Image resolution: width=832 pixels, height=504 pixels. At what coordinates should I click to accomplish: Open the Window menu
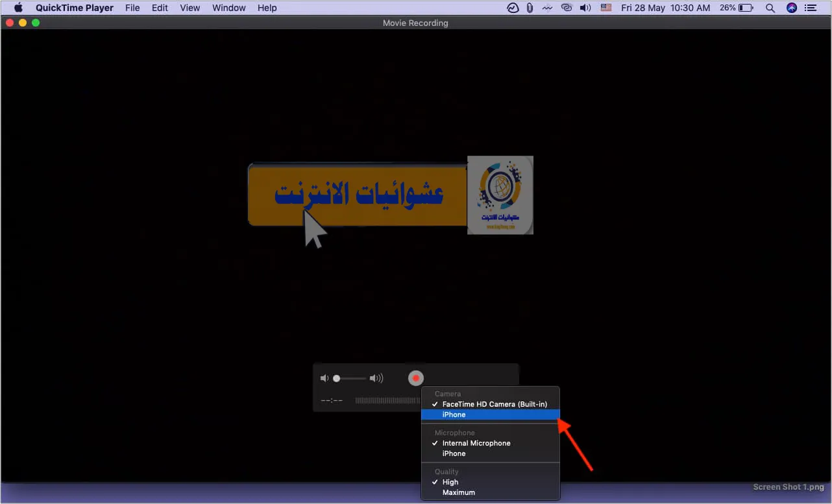click(229, 8)
